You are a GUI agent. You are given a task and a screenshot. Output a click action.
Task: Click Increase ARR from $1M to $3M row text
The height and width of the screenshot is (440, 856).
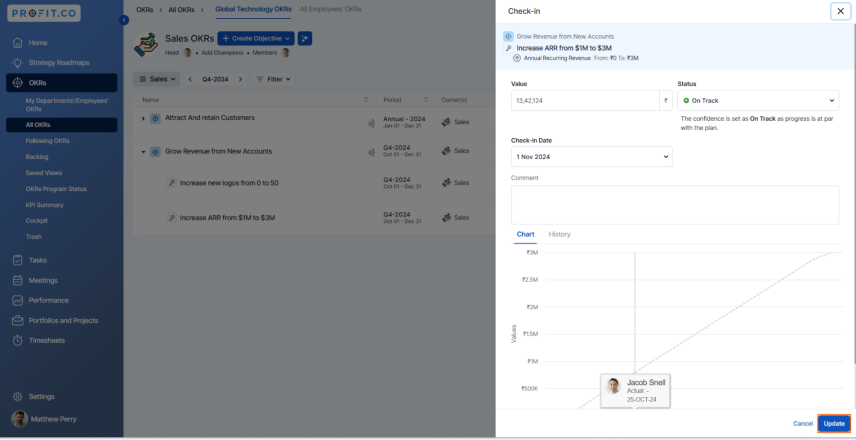(227, 218)
